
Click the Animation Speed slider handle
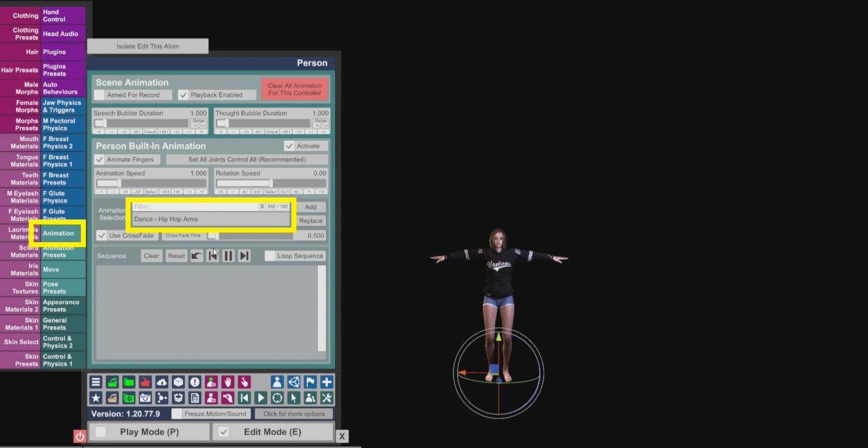pos(119,184)
